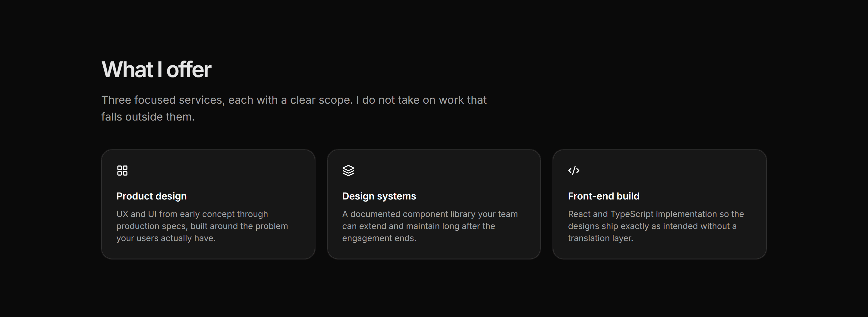Click the 'UX and UI from early concept' description

pyautogui.click(x=202, y=226)
